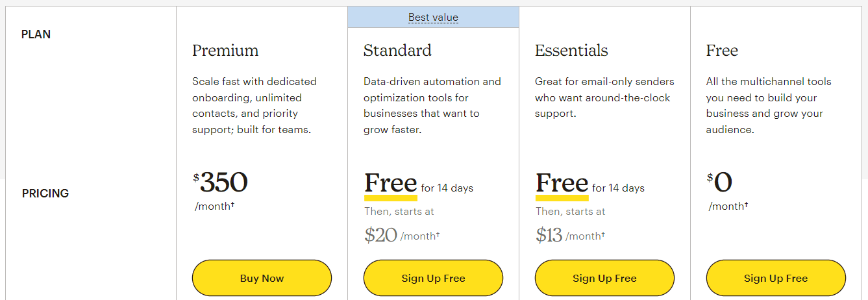This screenshot has width=868, height=300.
Task: Click the underlined Free text in Standard pricing
Action: [x=391, y=184]
